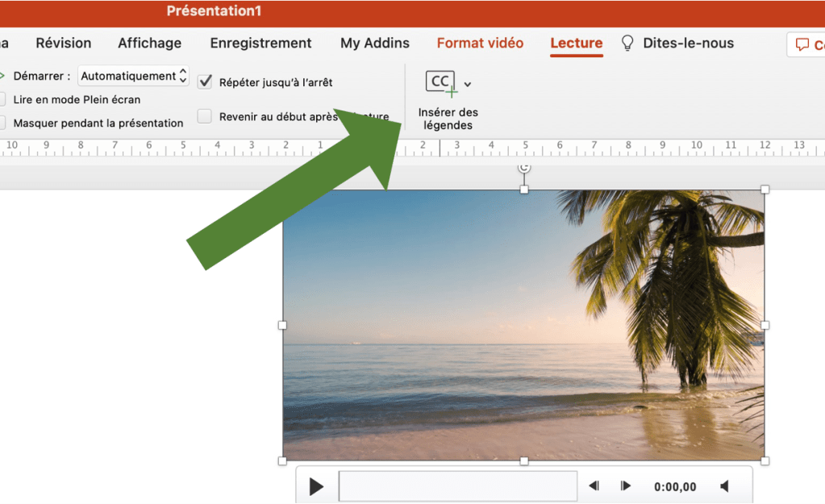Viewport: 825px width, 504px height.
Task: Enable Lire en mode Plein écran
Action: 2,100
